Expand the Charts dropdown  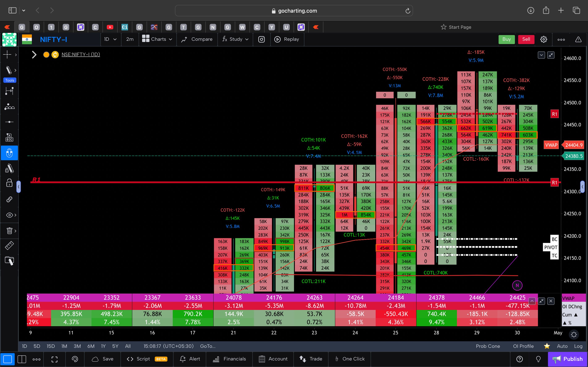[157, 39]
